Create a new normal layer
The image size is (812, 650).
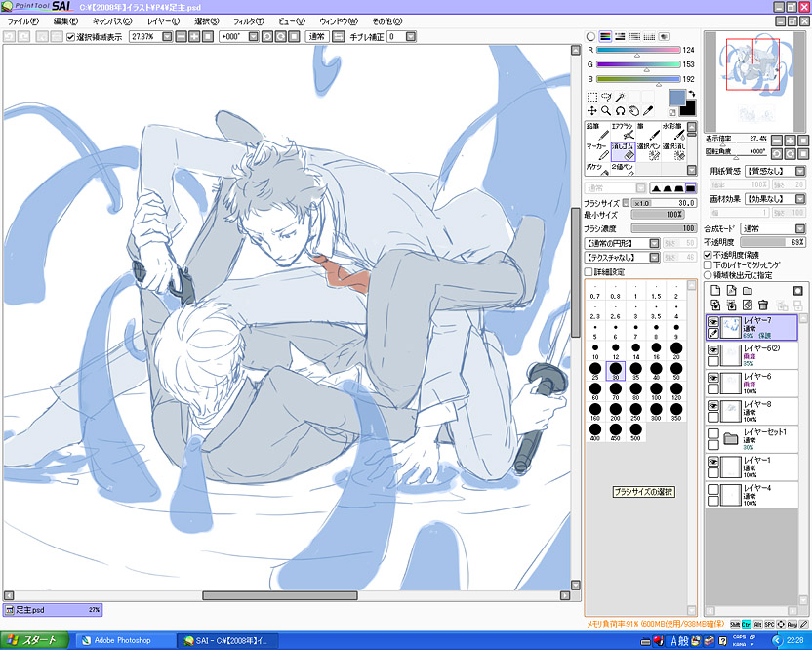tap(715, 291)
